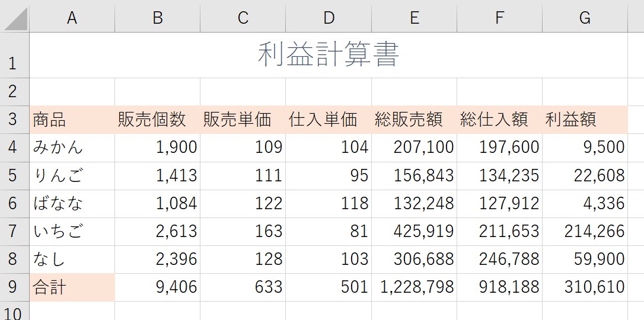Click cell with value 122
Viewport: 644px width, 320px height.
(243, 203)
